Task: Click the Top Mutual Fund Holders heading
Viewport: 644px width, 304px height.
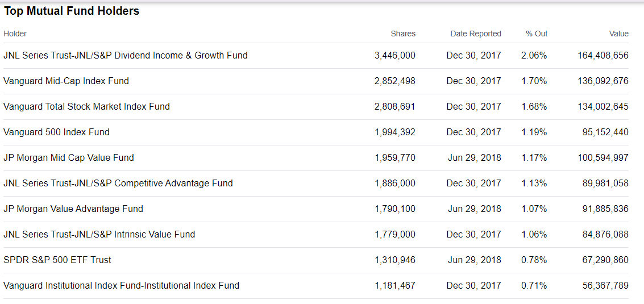Action: point(72,11)
